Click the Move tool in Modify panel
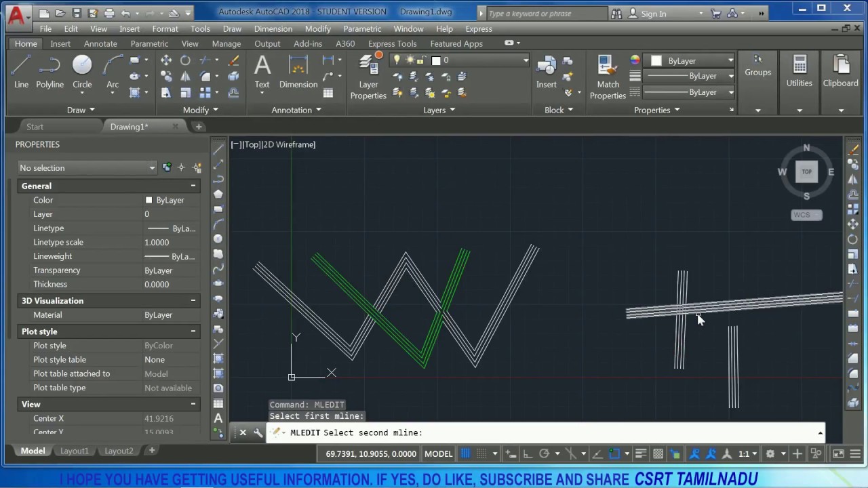The width and height of the screenshot is (868, 488). pos(166,60)
